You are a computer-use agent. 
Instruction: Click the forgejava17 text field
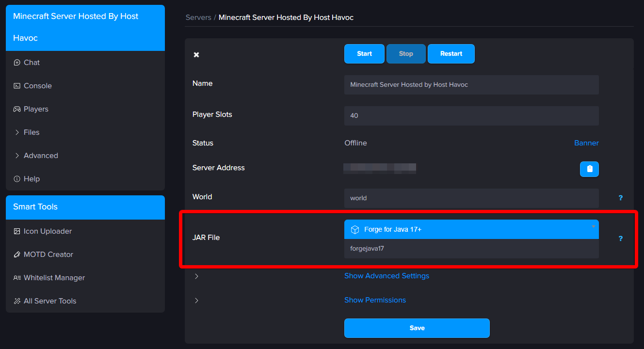tap(471, 249)
